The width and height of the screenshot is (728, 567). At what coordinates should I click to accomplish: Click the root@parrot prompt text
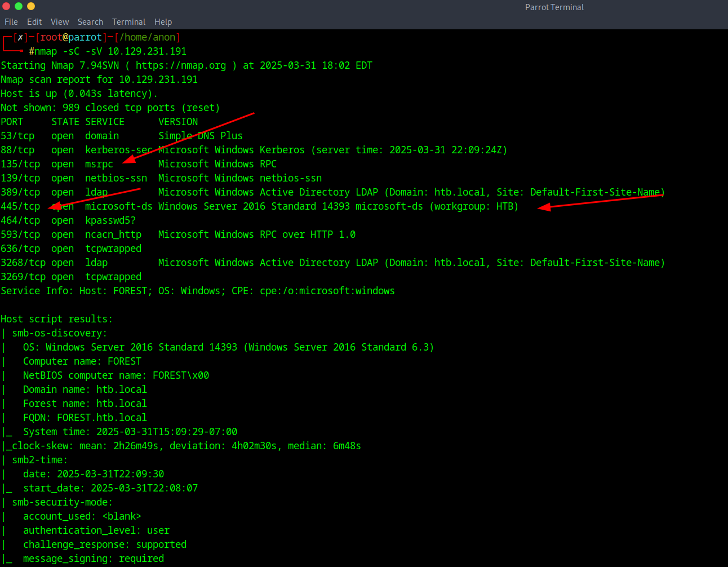[x=71, y=37]
